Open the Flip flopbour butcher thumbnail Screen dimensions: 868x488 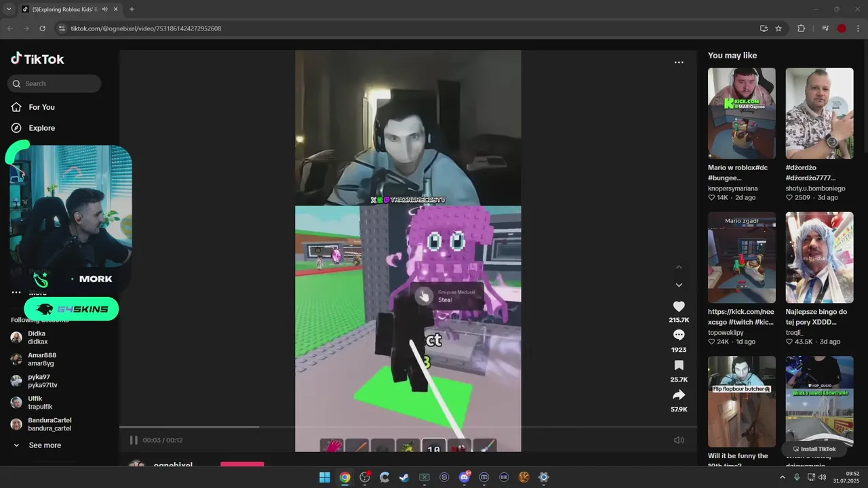tap(742, 401)
